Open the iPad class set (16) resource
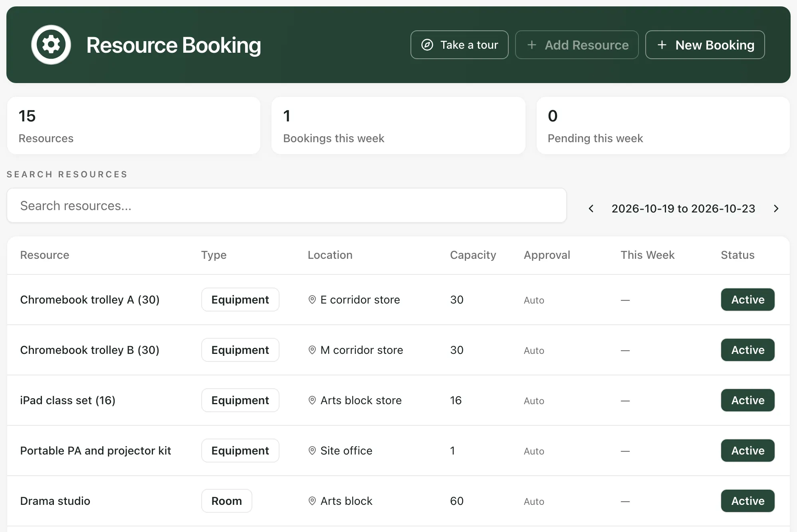Screen dimensions: 797x532 tap(67, 400)
